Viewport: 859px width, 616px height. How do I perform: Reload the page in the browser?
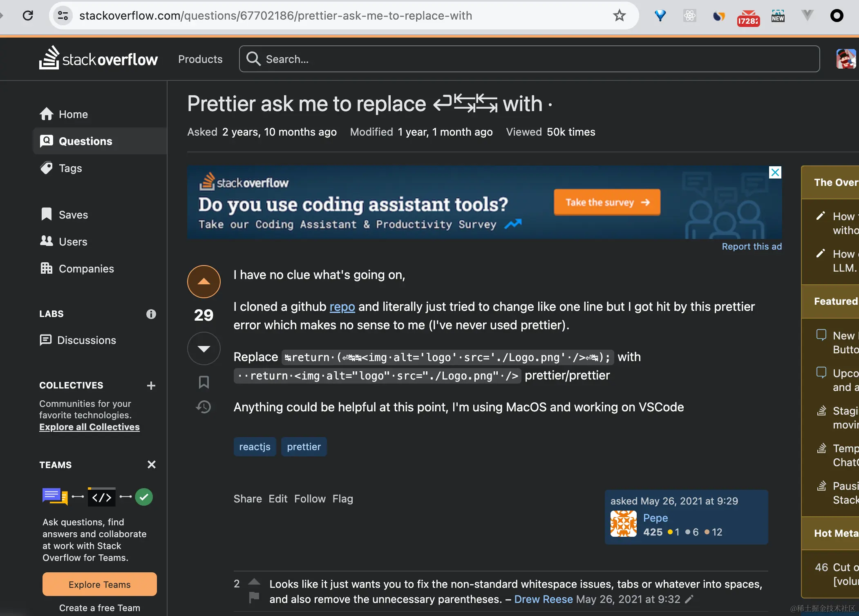click(28, 16)
